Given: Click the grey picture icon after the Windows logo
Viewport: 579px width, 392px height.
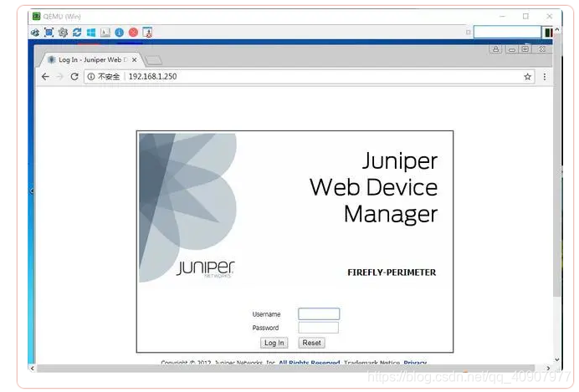Looking at the screenshot, I should (x=105, y=33).
